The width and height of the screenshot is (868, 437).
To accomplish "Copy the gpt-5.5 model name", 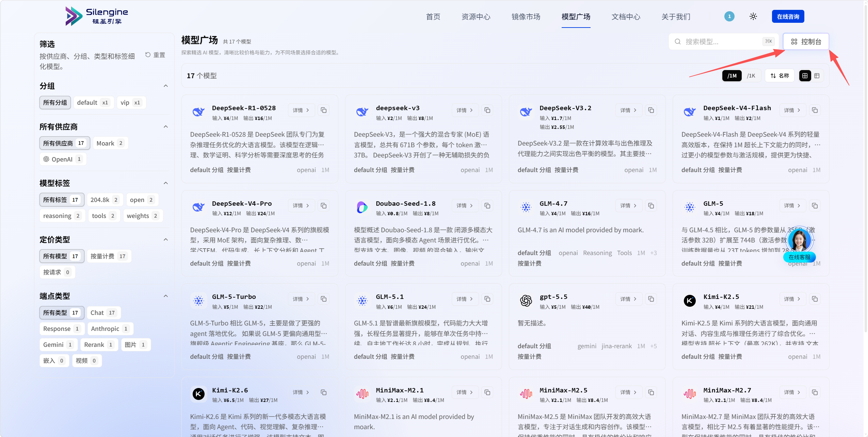I will tap(651, 299).
